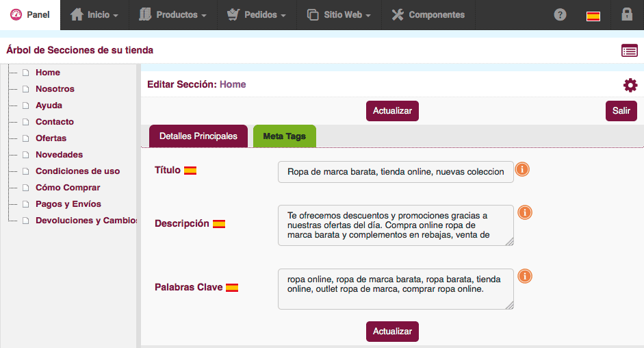Click the help question mark icon

pos(560,14)
